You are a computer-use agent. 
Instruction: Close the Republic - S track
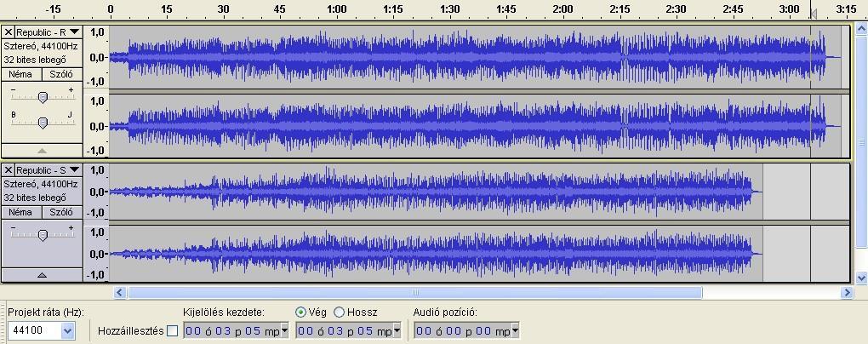8,170
